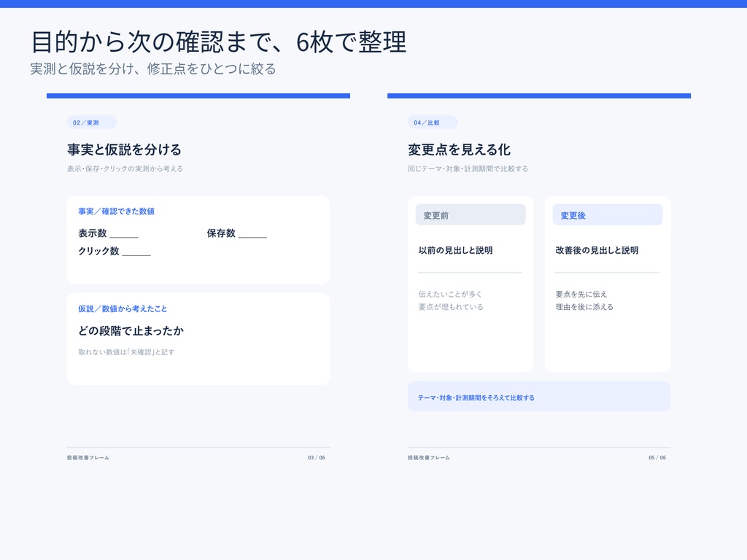Click the text 要点が埋もれている

(x=451, y=307)
